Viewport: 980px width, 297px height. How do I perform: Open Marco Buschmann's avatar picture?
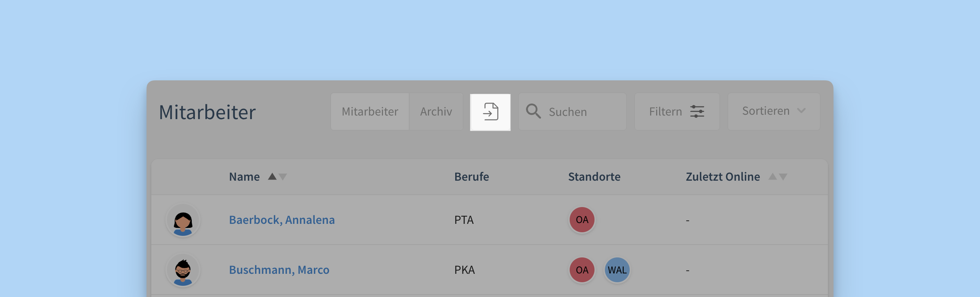click(183, 270)
